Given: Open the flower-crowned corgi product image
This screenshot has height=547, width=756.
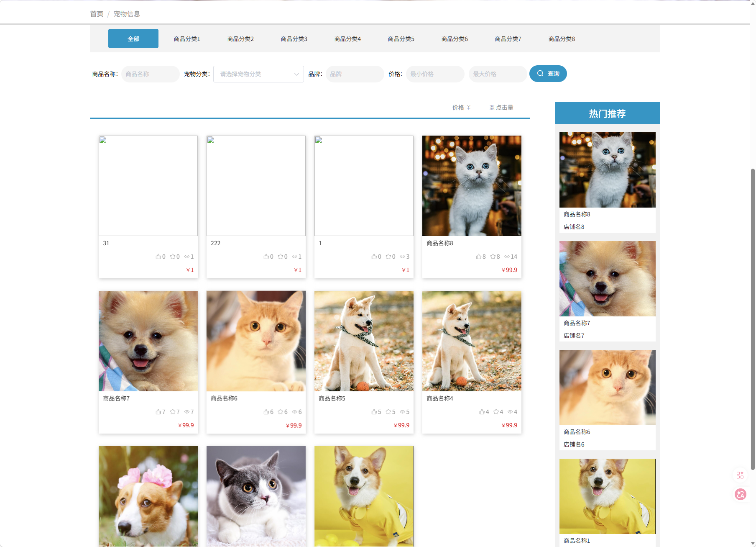Looking at the screenshot, I should (148, 496).
